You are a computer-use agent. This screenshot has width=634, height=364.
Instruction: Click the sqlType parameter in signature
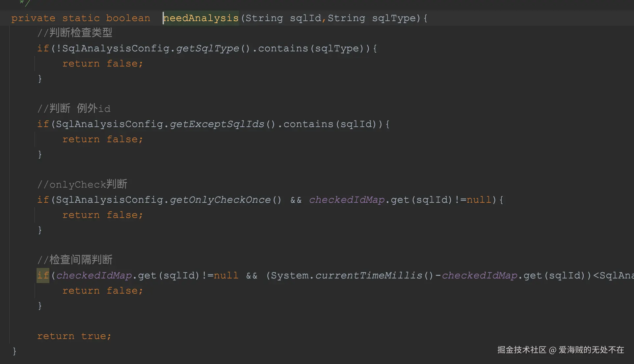tap(394, 18)
